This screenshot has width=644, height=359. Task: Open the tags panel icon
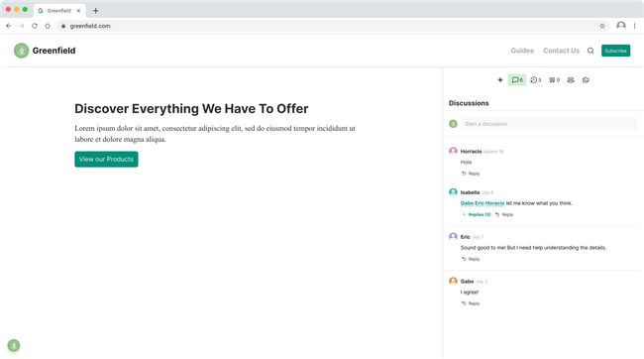[x=586, y=80]
